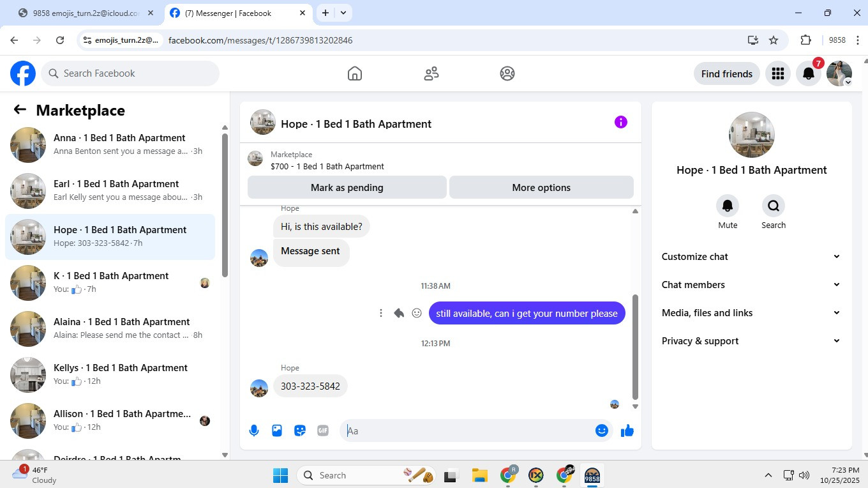868x488 pixels.
Task: Open the Facebook Home icon
Action: coord(355,73)
